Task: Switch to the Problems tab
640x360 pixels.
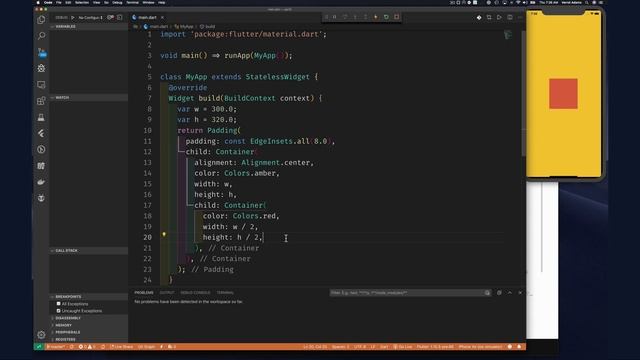Action: 144,293
